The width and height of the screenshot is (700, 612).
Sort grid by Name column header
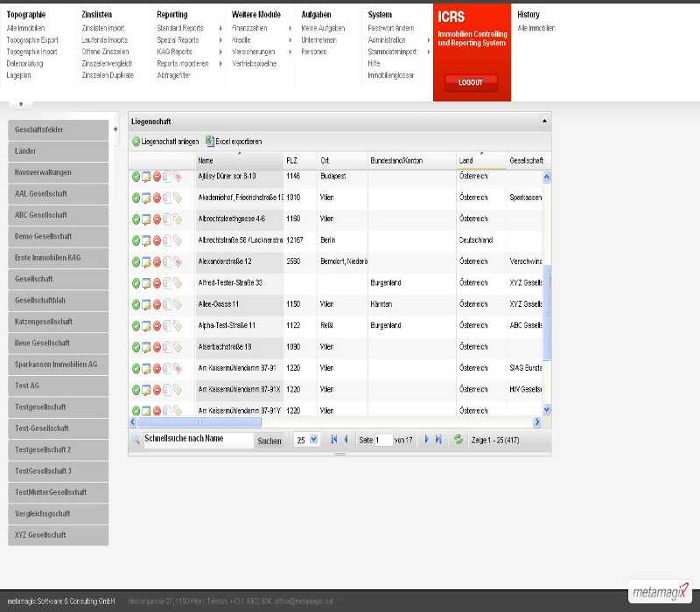(x=239, y=161)
